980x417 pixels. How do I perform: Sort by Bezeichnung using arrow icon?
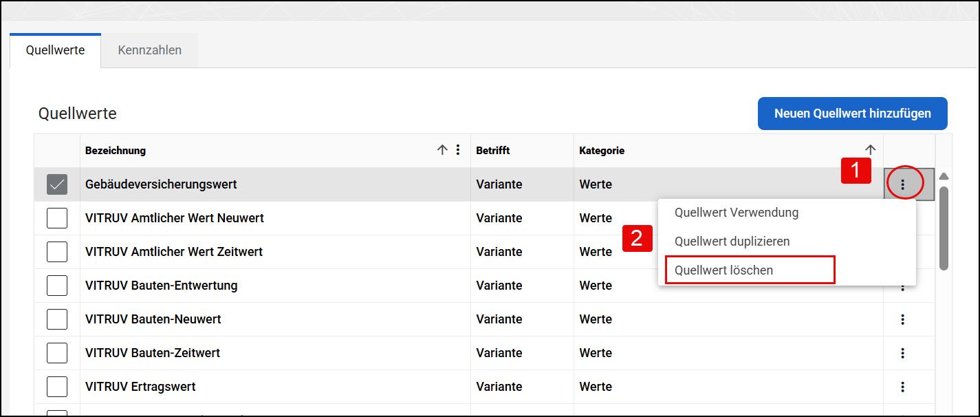442,150
